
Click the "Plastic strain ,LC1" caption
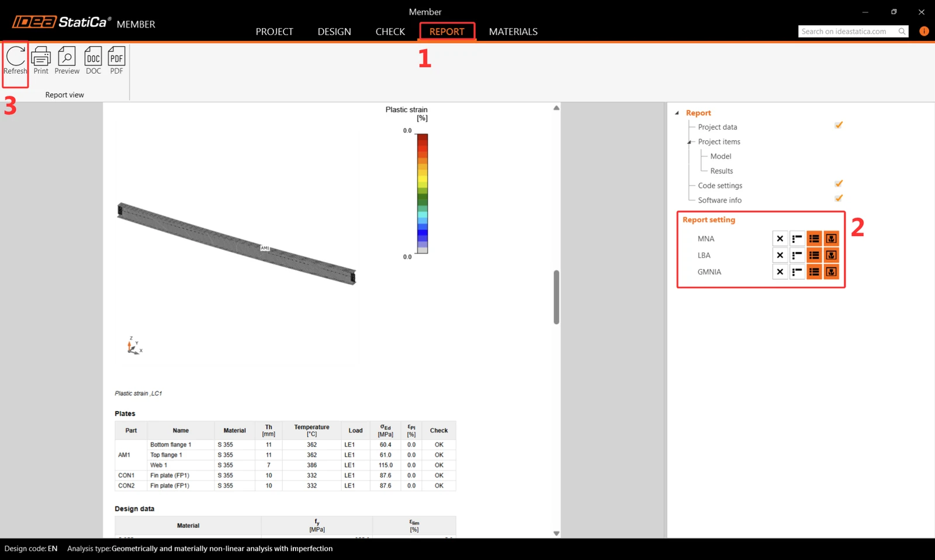[x=138, y=394]
